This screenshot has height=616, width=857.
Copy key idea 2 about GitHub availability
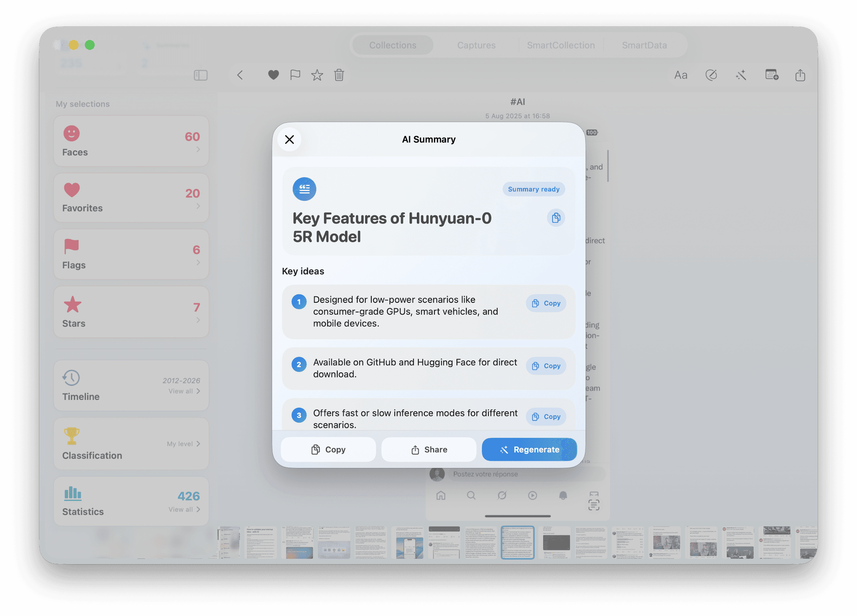[x=546, y=366]
